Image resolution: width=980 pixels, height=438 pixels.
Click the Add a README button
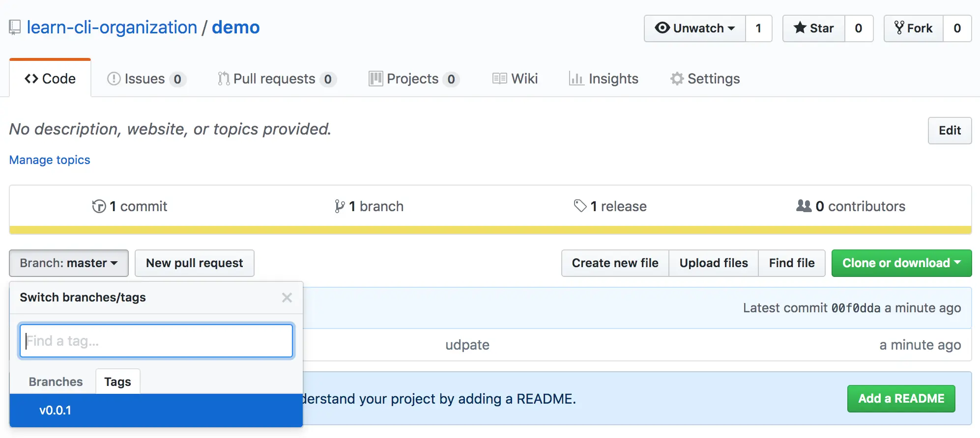pyautogui.click(x=901, y=399)
